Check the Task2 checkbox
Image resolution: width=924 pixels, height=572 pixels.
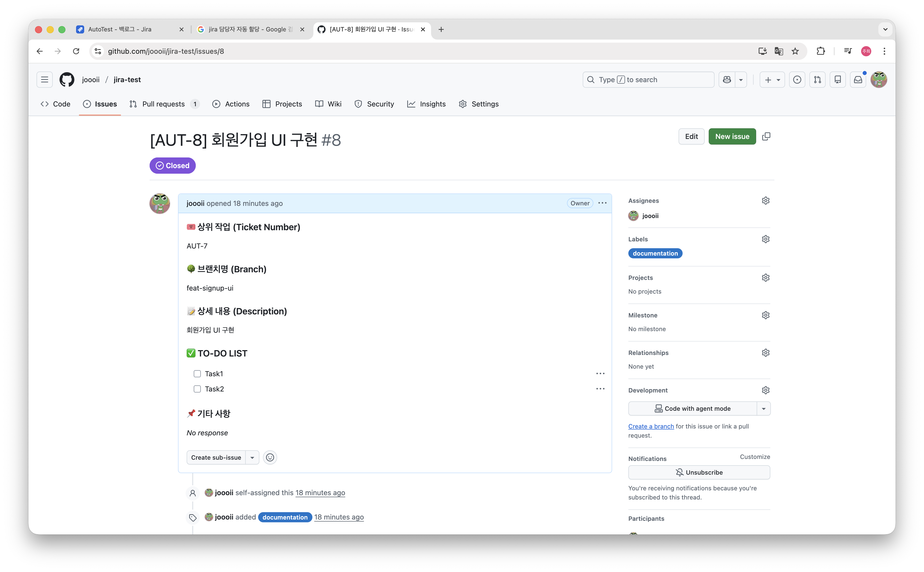pos(197,389)
